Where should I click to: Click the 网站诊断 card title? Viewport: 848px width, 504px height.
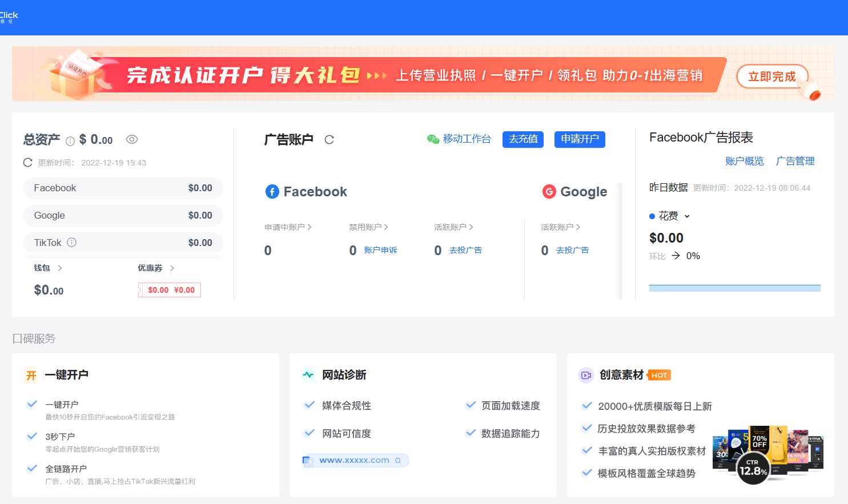344,375
